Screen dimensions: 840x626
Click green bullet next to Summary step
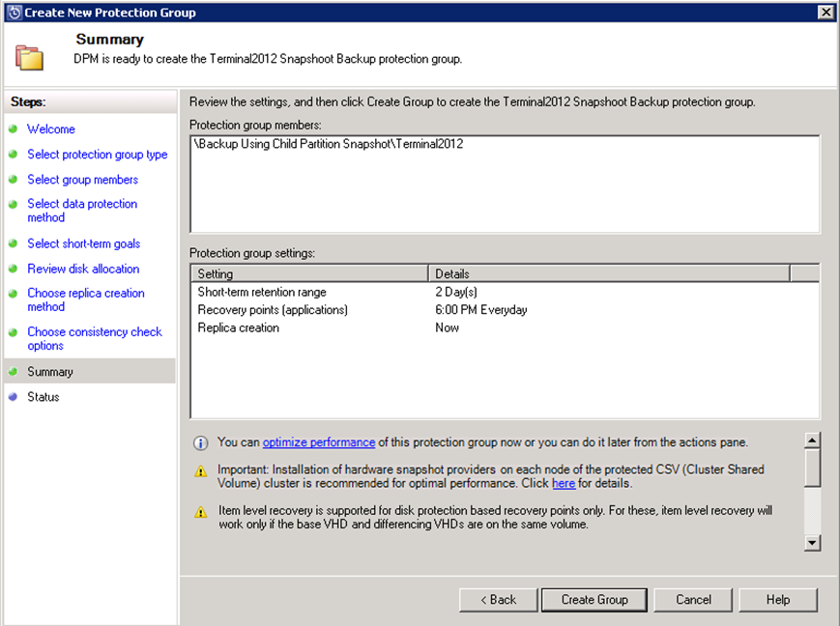click(x=14, y=371)
